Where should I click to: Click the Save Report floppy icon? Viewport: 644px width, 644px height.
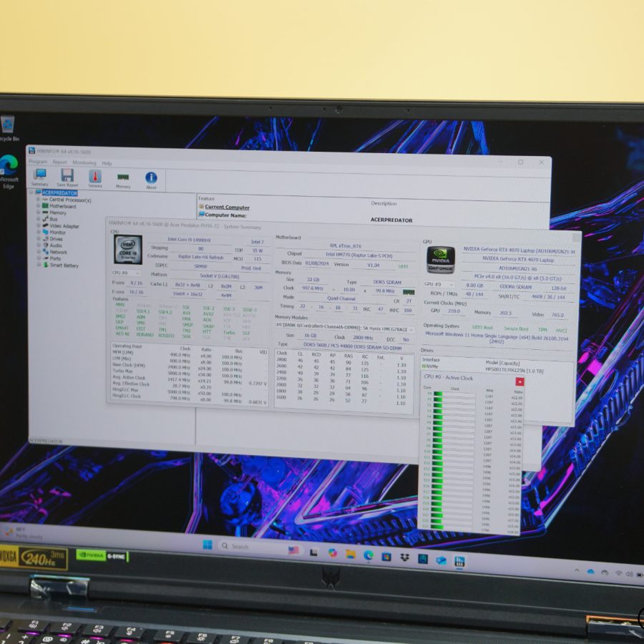pyautogui.click(x=67, y=178)
